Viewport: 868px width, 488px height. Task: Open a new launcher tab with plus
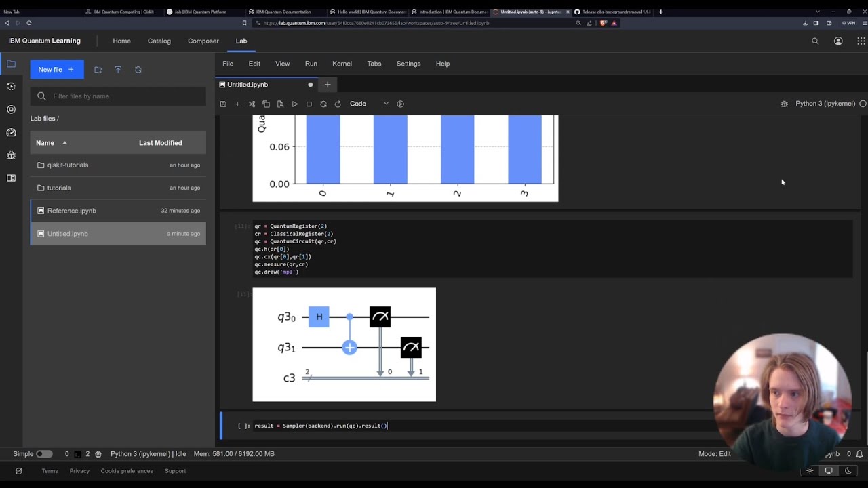(328, 85)
